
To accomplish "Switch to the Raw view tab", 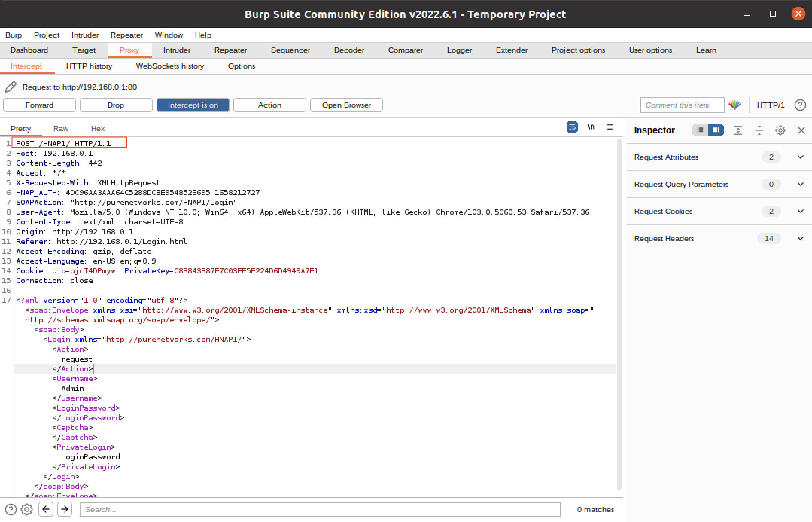I will click(x=61, y=128).
